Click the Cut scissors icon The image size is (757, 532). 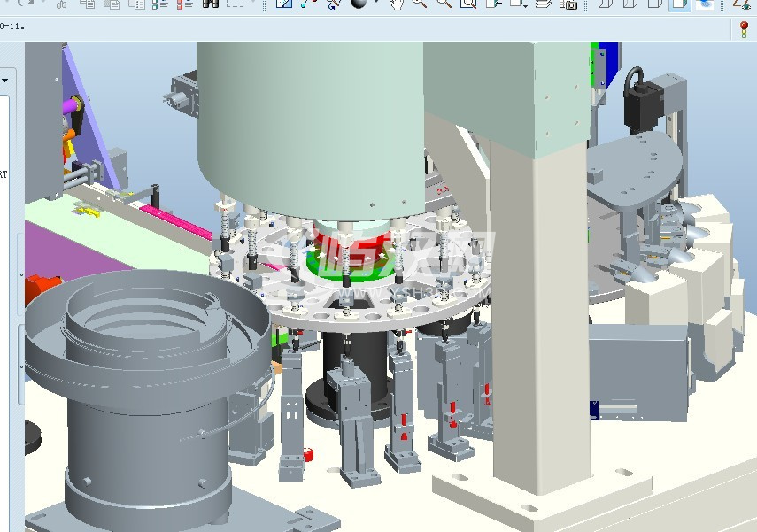point(61,4)
